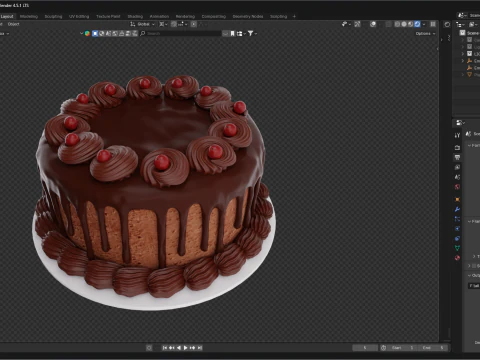Image resolution: width=480 pixels, height=360 pixels.
Task: Toggle viewport overlays display
Action: pos(373,24)
